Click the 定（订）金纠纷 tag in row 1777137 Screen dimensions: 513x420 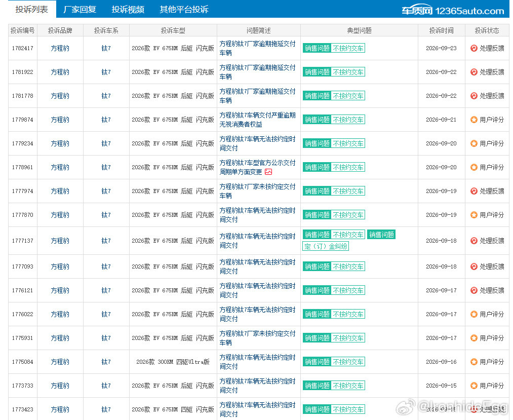[x=326, y=246]
